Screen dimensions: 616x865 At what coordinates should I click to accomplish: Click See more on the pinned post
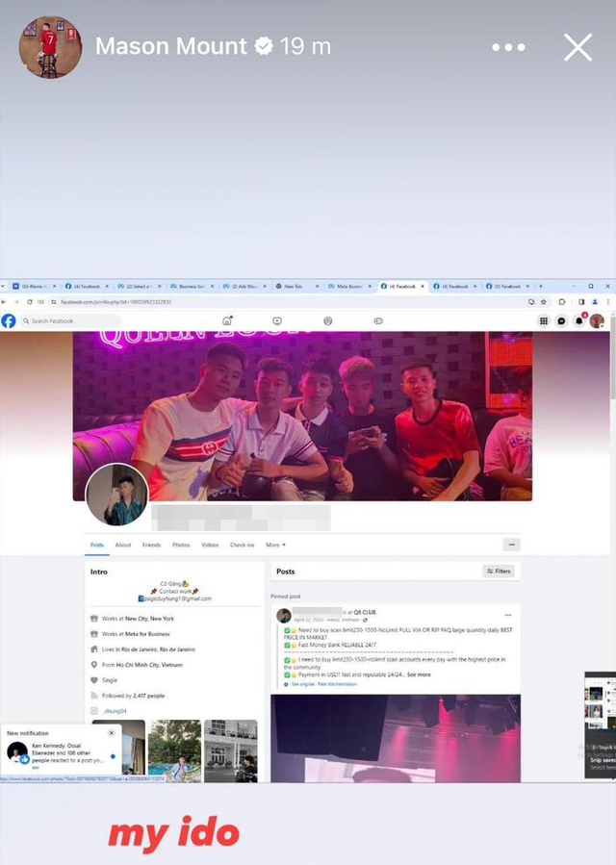pos(419,674)
